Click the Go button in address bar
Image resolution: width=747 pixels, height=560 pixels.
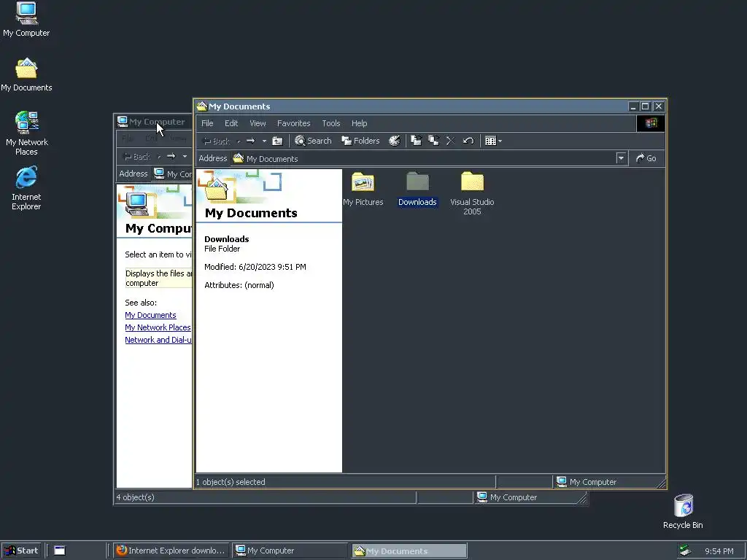tap(646, 158)
